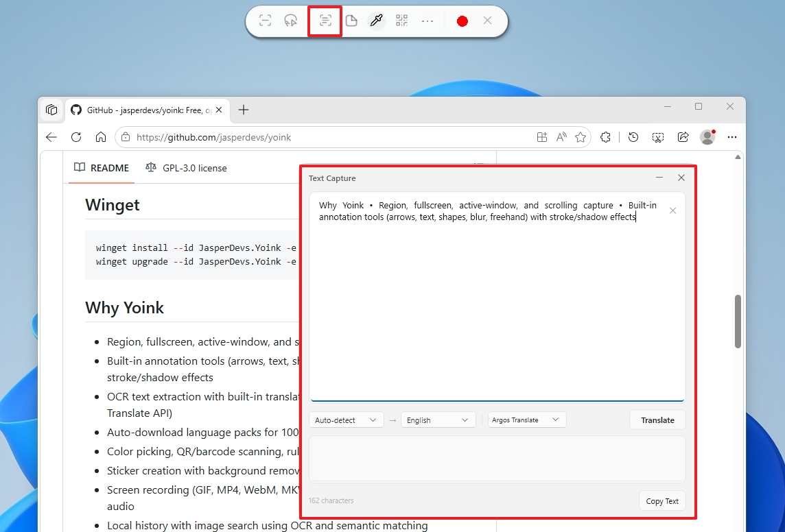Click the OCR text capture icon
Image resolution: width=785 pixels, height=532 pixels.
[x=325, y=21]
